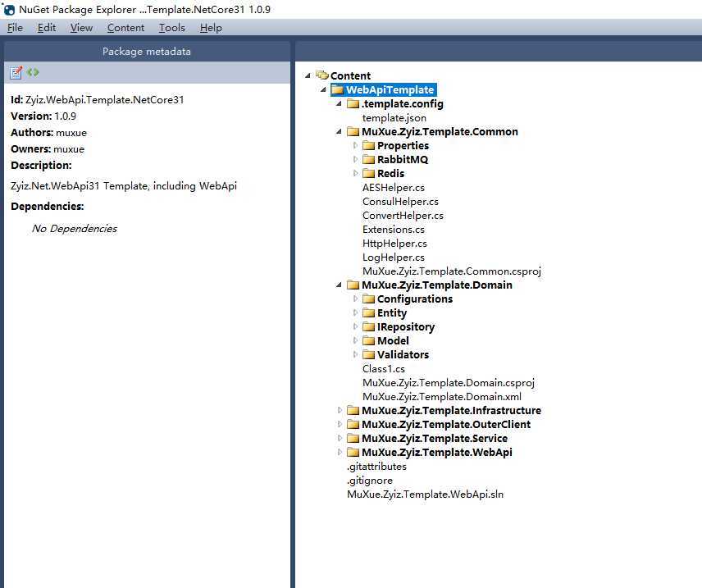Click the IRepository folder icon
The height and width of the screenshot is (588, 702).
pos(368,326)
